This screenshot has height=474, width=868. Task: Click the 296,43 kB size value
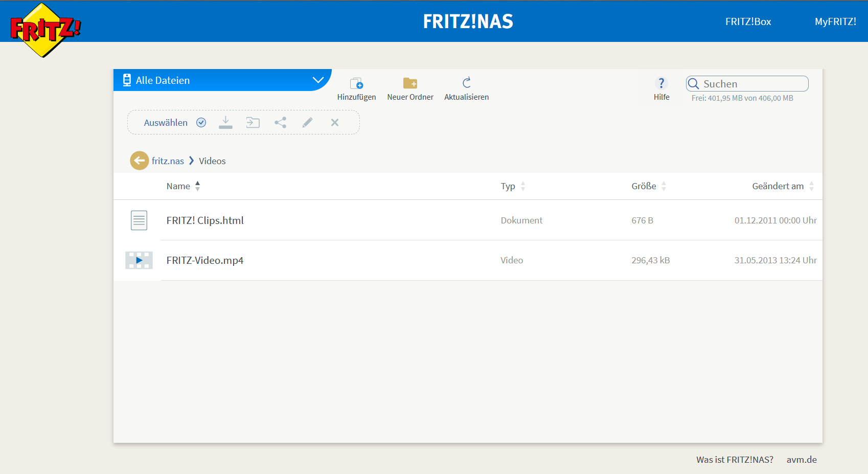[650, 260]
